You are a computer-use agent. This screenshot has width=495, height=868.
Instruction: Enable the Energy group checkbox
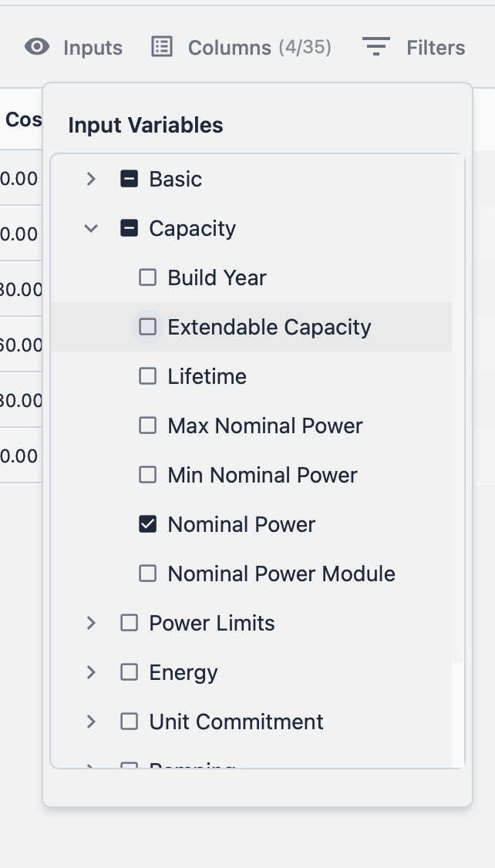[x=129, y=671]
